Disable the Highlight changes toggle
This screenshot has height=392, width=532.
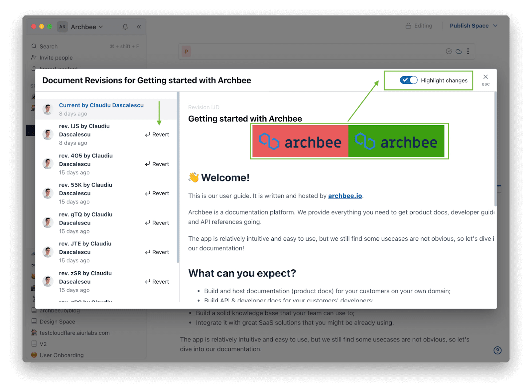click(x=408, y=80)
